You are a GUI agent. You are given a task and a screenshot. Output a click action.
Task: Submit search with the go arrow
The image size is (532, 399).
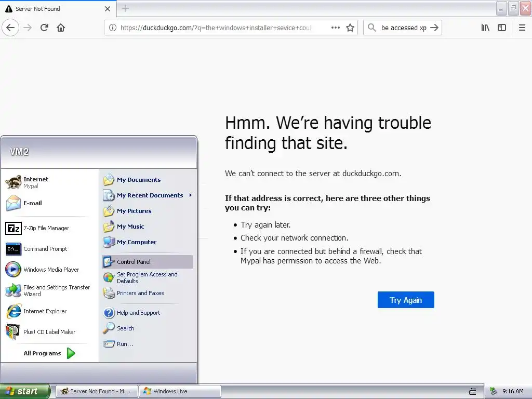[434, 28]
